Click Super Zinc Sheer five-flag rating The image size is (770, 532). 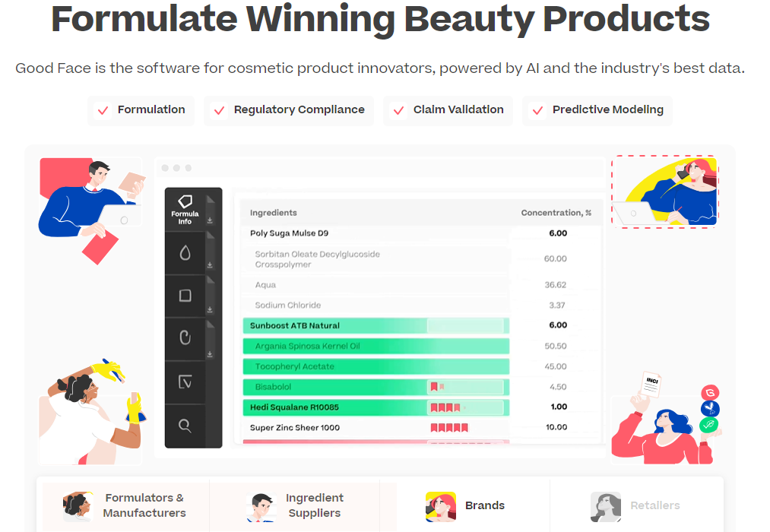coord(449,427)
